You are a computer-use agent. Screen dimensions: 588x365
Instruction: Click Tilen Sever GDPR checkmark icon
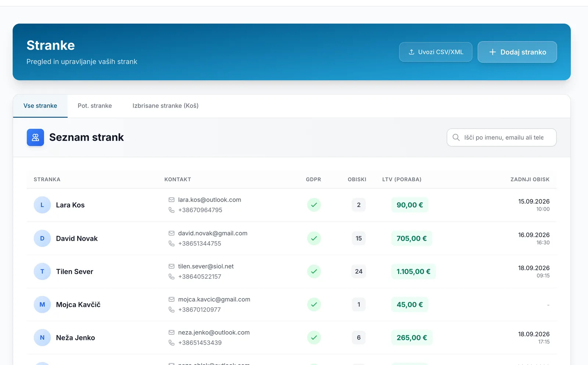[314, 271]
